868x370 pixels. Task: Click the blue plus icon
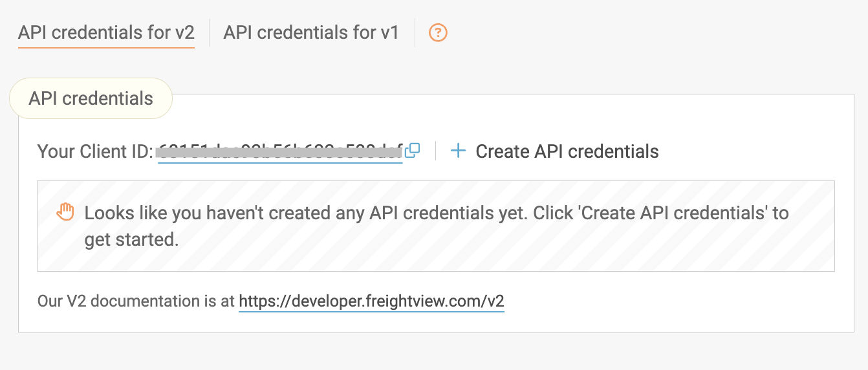click(458, 151)
